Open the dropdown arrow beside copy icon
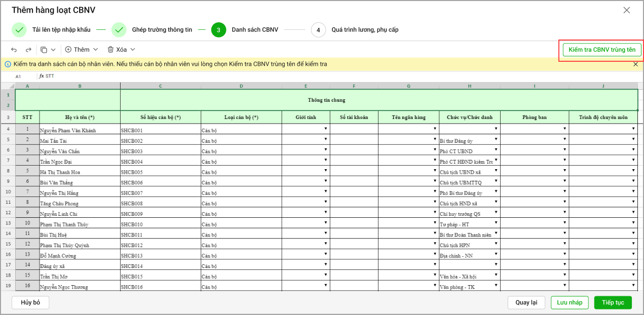Screen dimensions: 644x315 (x=53, y=50)
